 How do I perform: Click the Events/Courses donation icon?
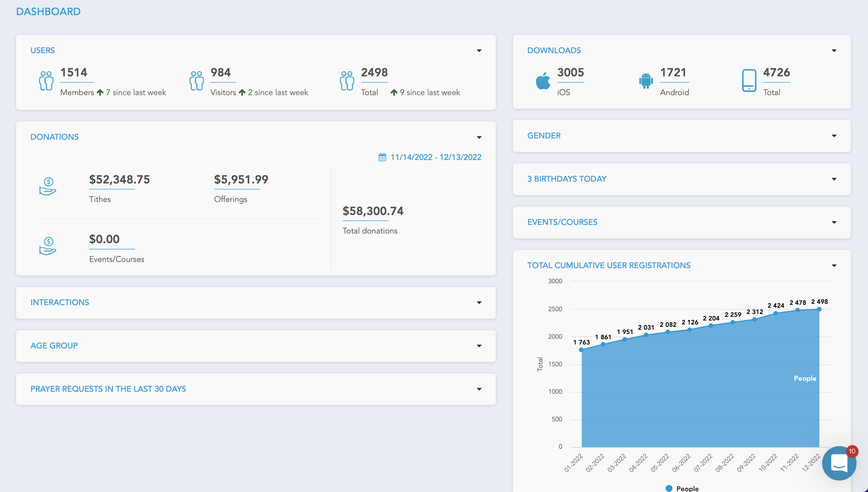(48, 246)
